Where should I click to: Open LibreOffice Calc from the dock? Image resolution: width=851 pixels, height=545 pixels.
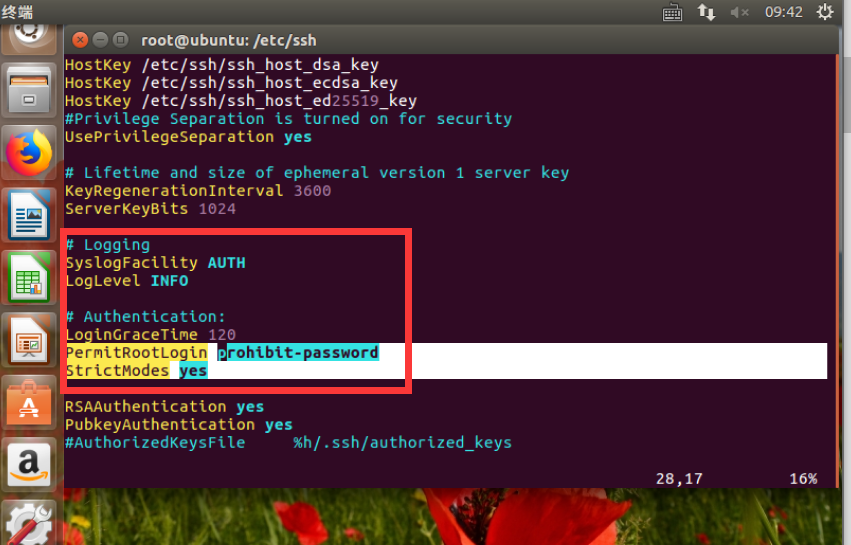pyautogui.click(x=29, y=278)
